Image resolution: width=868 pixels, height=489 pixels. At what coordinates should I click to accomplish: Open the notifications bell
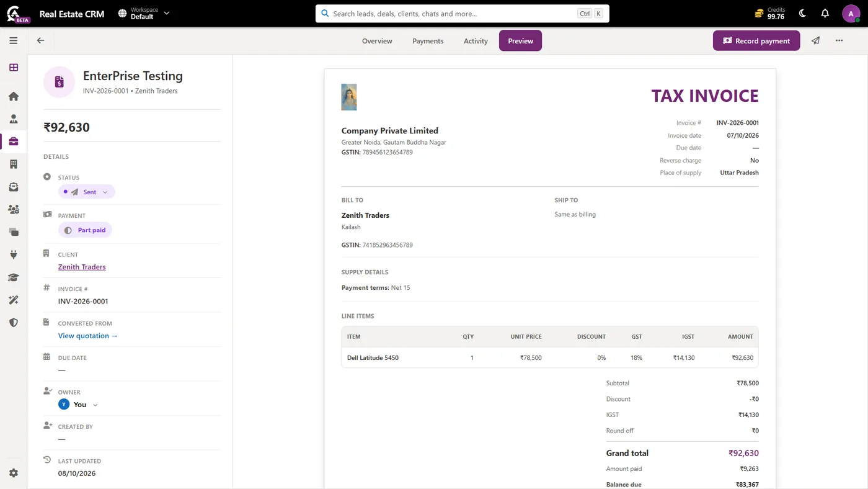pyautogui.click(x=825, y=13)
